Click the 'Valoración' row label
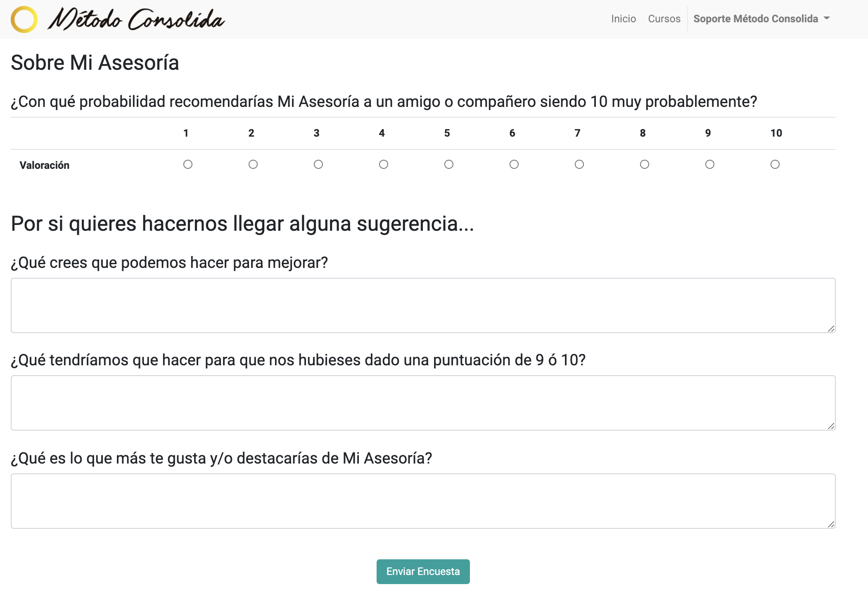Screen dimensions: 868x601 tap(45, 165)
